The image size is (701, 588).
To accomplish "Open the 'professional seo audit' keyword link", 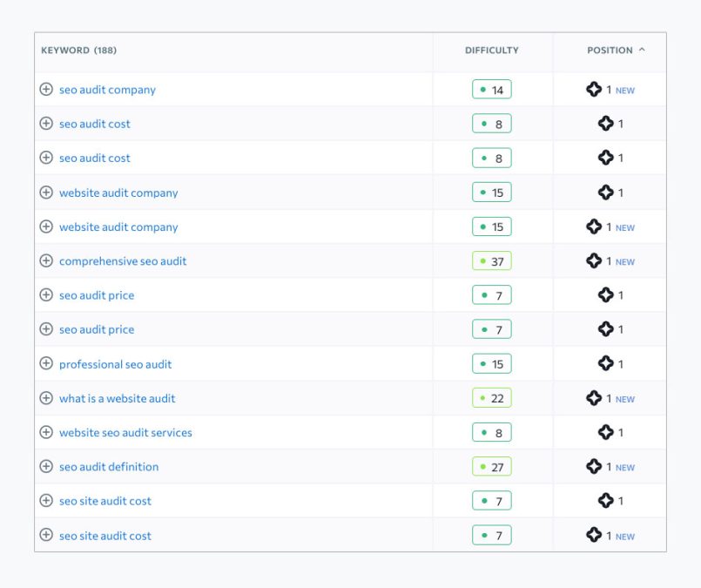I will point(115,364).
